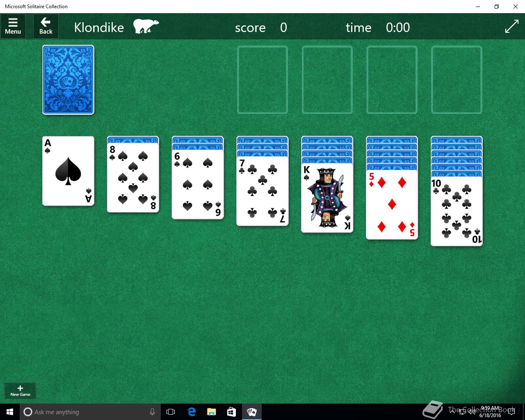
Task: Click the score value display
Action: (283, 27)
